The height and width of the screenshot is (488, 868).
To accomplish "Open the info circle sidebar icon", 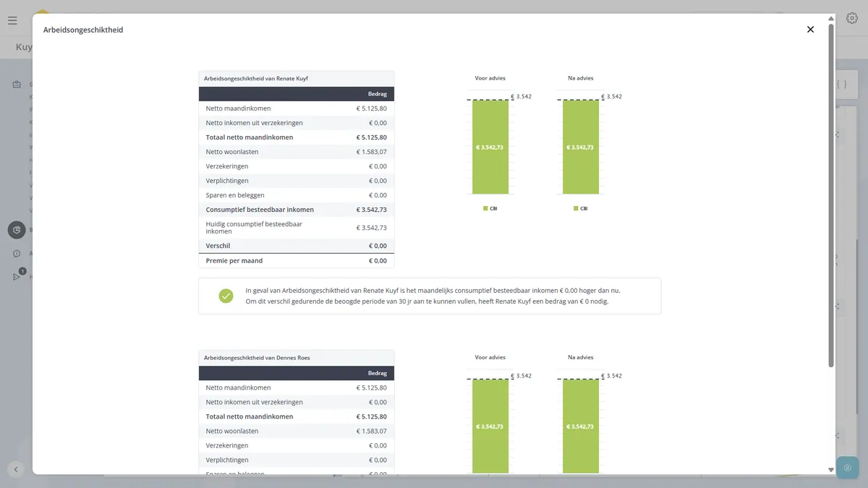I will click(17, 254).
